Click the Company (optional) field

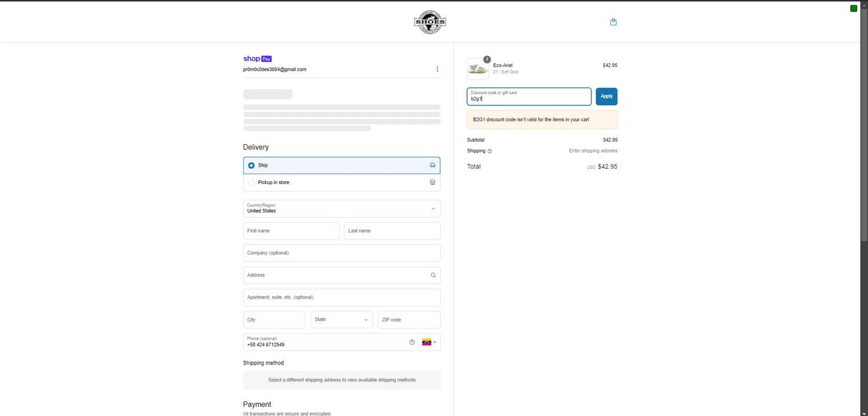pyautogui.click(x=341, y=253)
